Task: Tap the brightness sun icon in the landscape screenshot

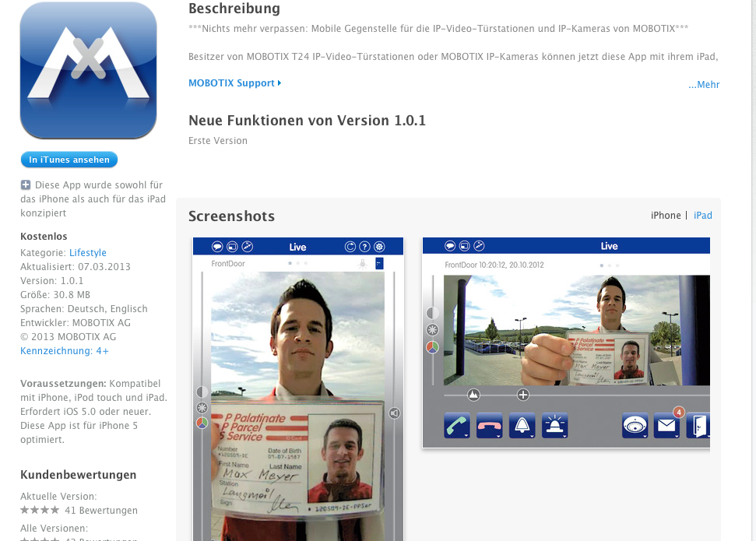Action: [x=432, y=330]
